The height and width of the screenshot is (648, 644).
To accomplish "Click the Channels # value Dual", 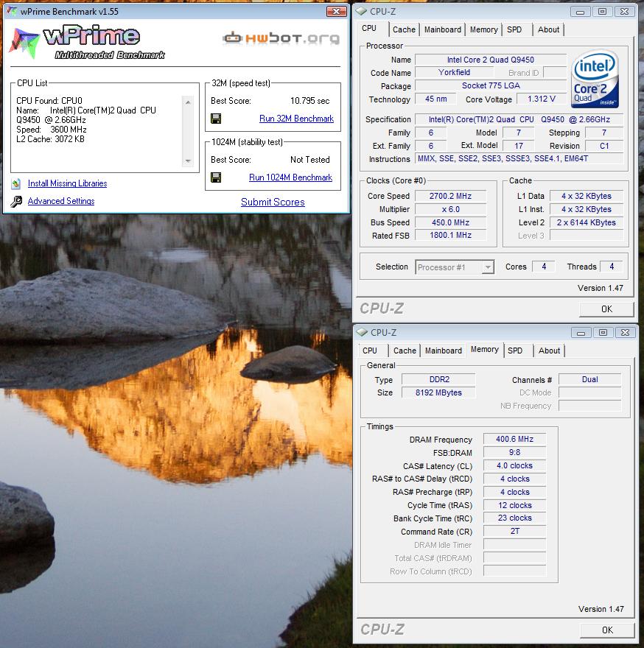I will 589,380.
